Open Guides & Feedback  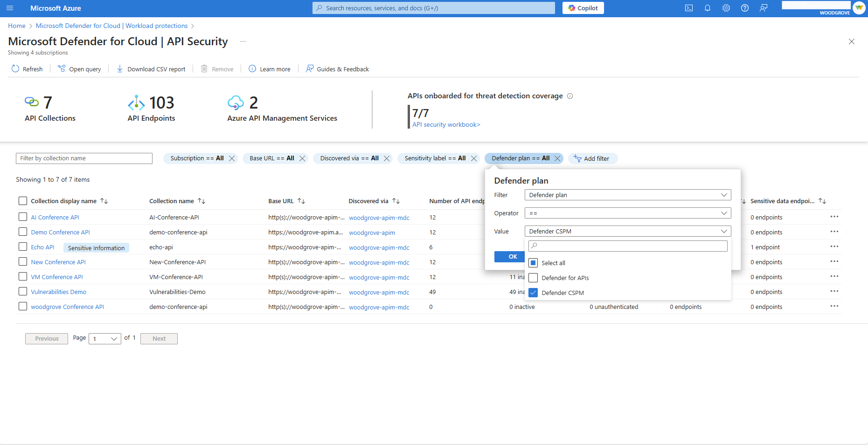[x=337, y=69]
